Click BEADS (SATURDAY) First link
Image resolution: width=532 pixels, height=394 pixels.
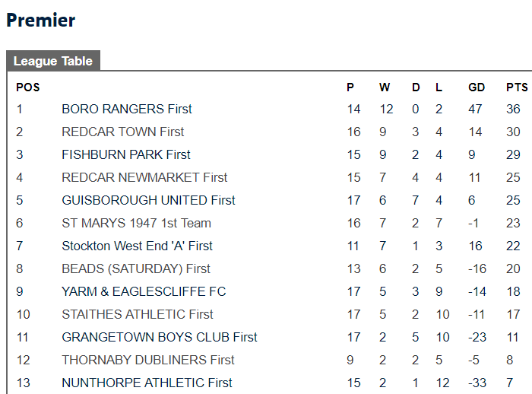tap(136, 268)
